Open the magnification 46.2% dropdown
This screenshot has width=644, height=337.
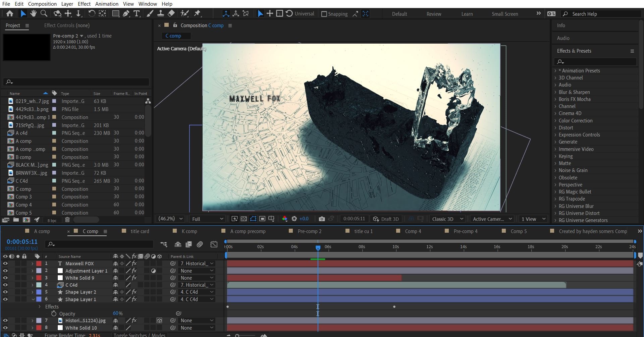coord(170,219)
